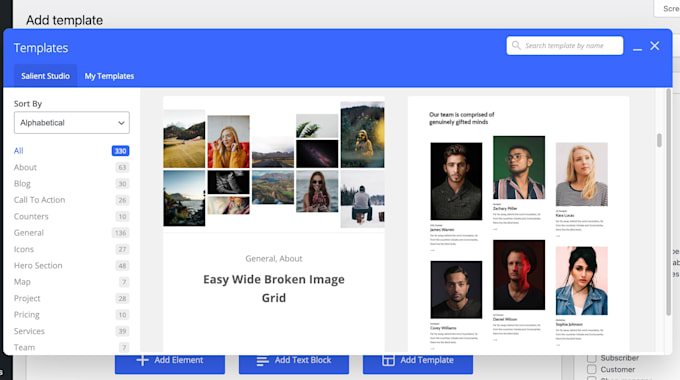
Task: Filter templates by About category
Action: (x=25, y=167)
